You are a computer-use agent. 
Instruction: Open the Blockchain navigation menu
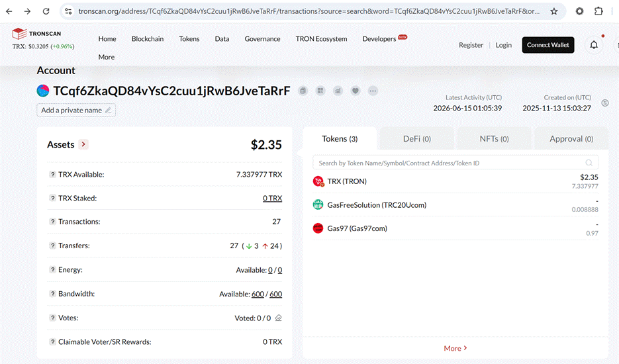point(148,38)
